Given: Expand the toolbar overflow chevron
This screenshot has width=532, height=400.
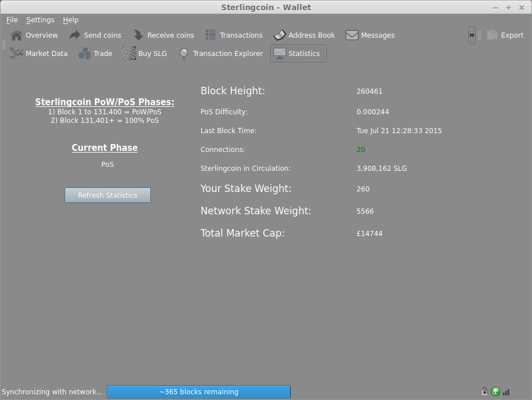Looking at the screenshot, I should tap(471, 35).
